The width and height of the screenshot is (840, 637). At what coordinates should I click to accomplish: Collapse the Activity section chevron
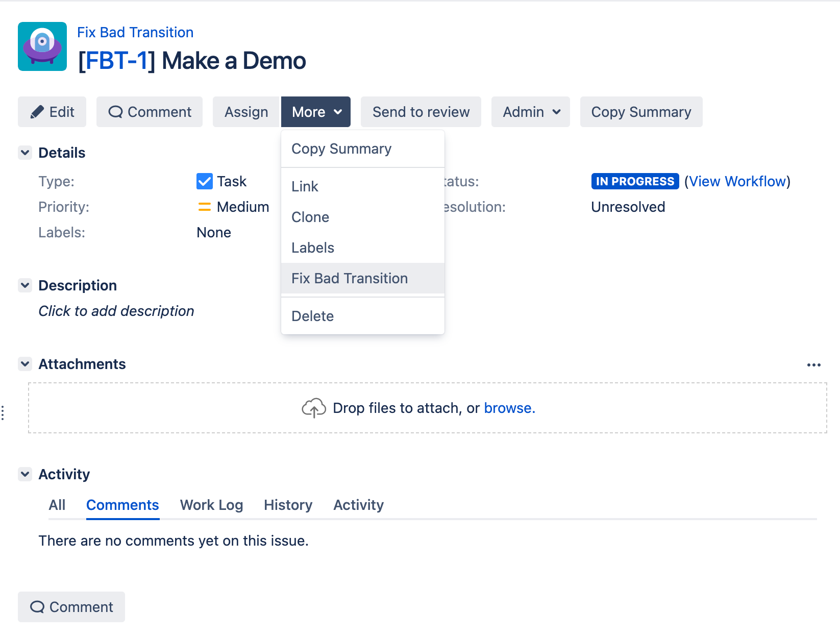[25, 474]
